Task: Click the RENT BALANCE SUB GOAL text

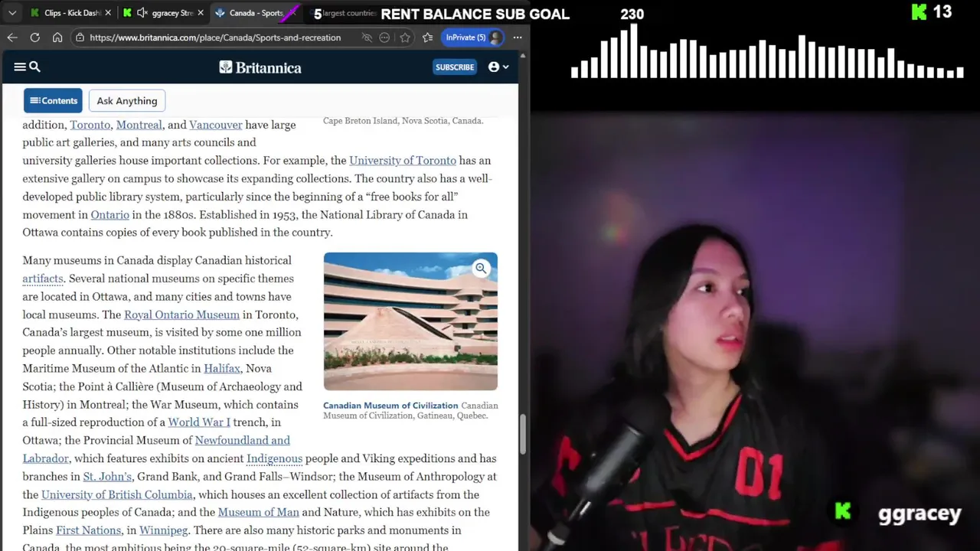Action: tap(475, 15)
